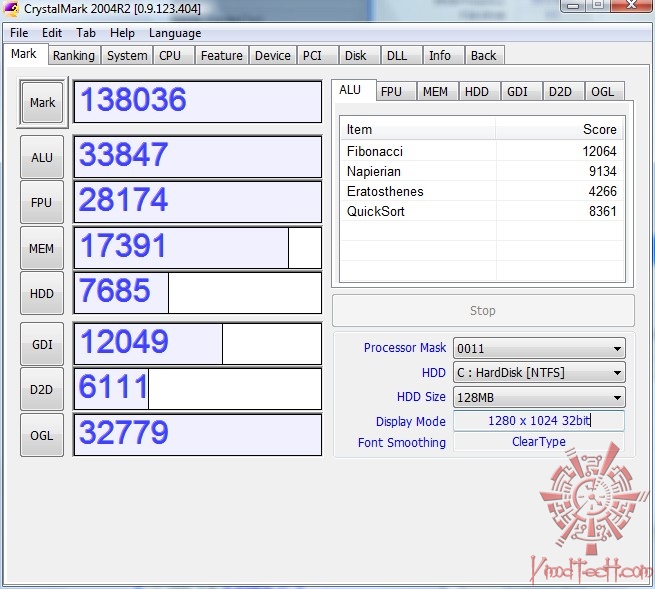
Task: Click the Display Mode field
Action: click(x=539, y=421)
